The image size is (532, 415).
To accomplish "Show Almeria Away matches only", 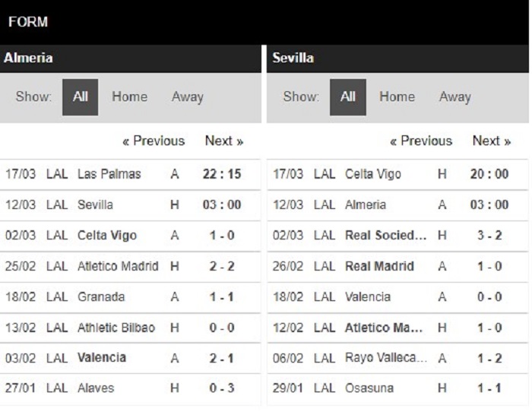I will (187, 97).
